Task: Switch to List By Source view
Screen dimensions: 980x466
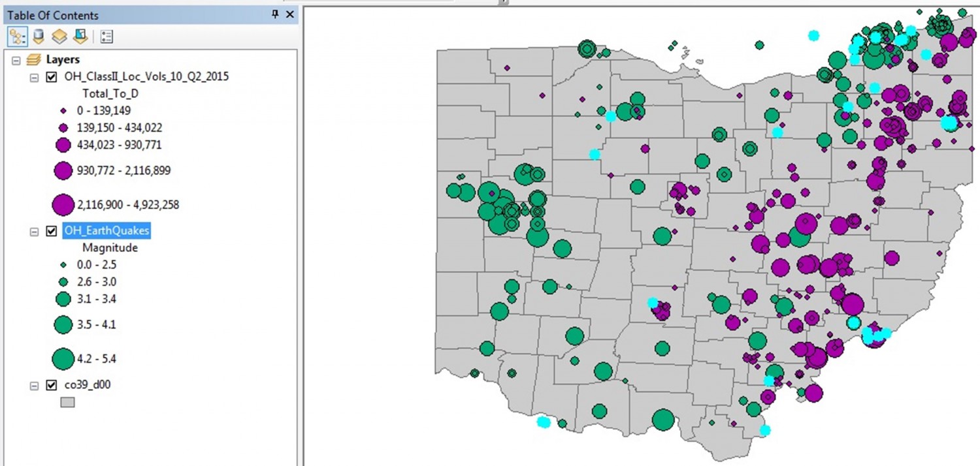Action: point(38,36)
